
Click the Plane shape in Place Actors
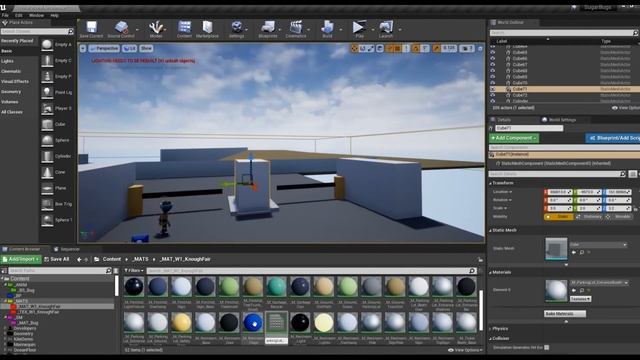coord(47,188)
